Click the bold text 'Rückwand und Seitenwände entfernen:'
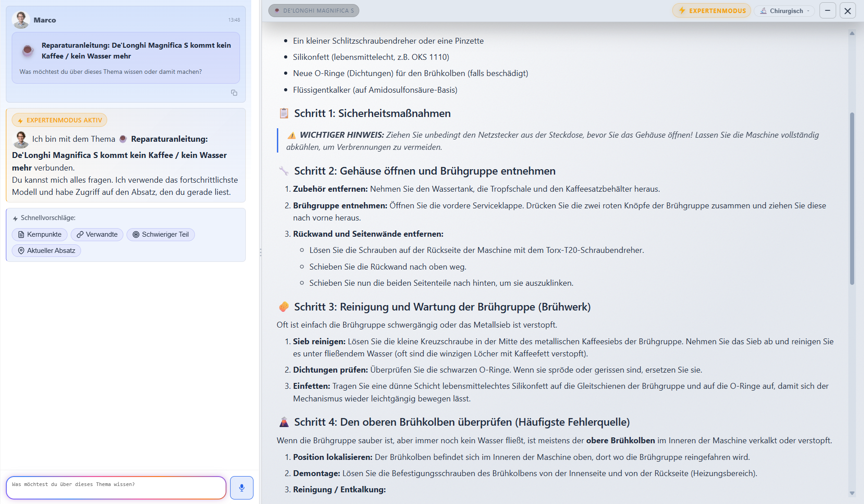 (x=368, y=234)
